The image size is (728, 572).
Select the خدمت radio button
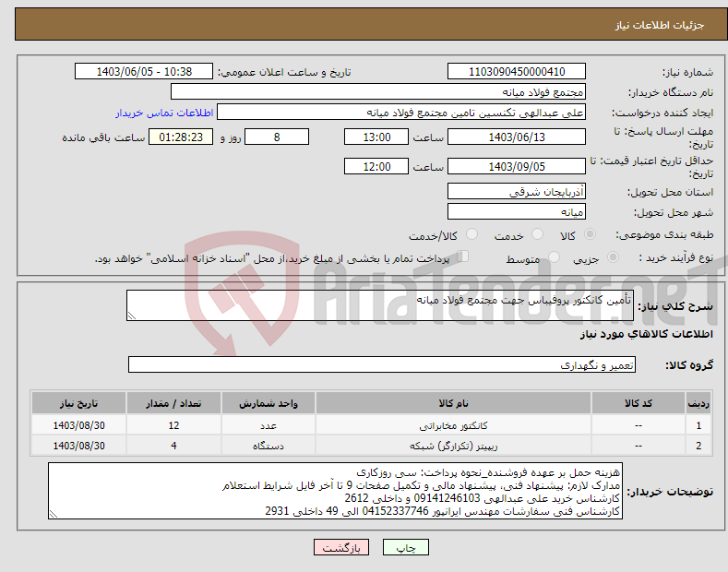[x=537, y=234]
